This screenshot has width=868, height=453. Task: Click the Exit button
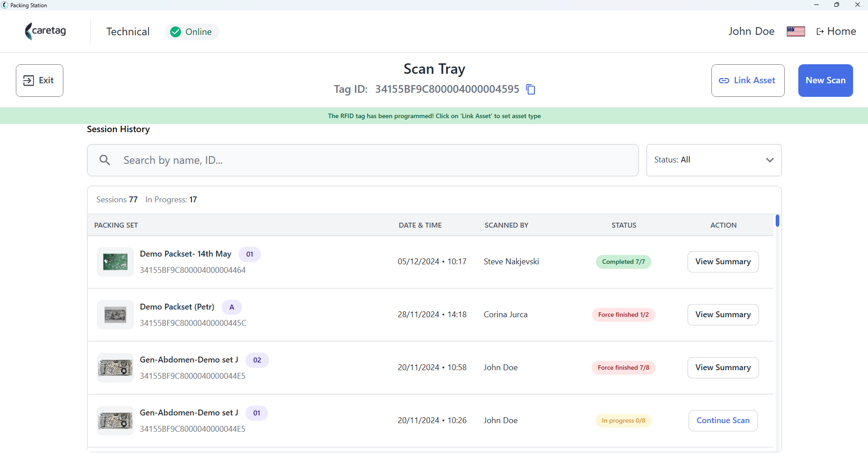coord(39,81)
